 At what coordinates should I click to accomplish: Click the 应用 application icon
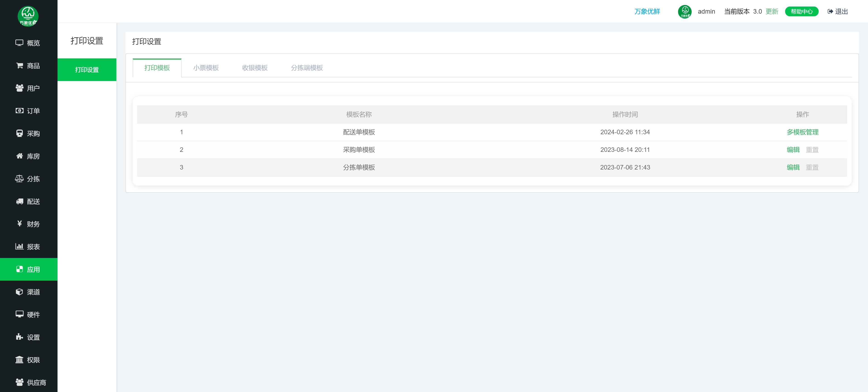pyautogui.click(x=19, y=269)
